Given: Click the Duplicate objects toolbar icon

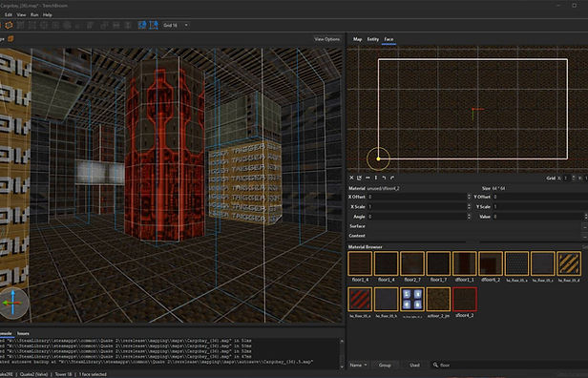Looking at the screenshot, I should pos(105,25).
